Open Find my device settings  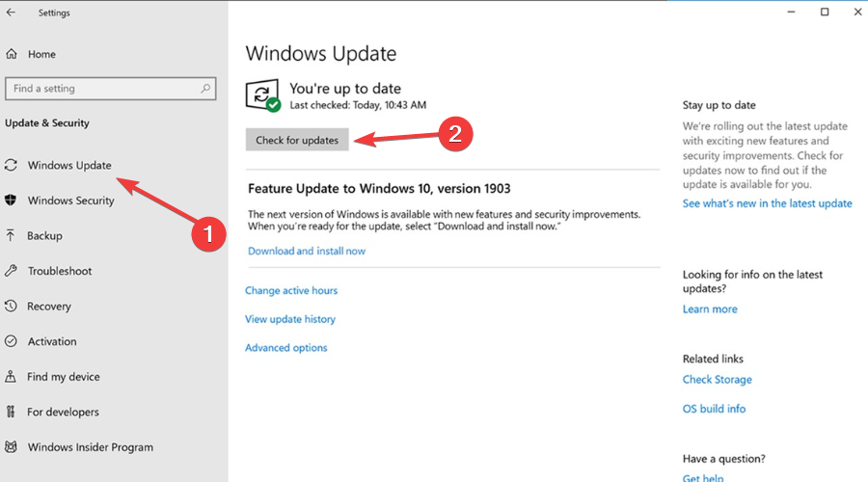[63, 377]
